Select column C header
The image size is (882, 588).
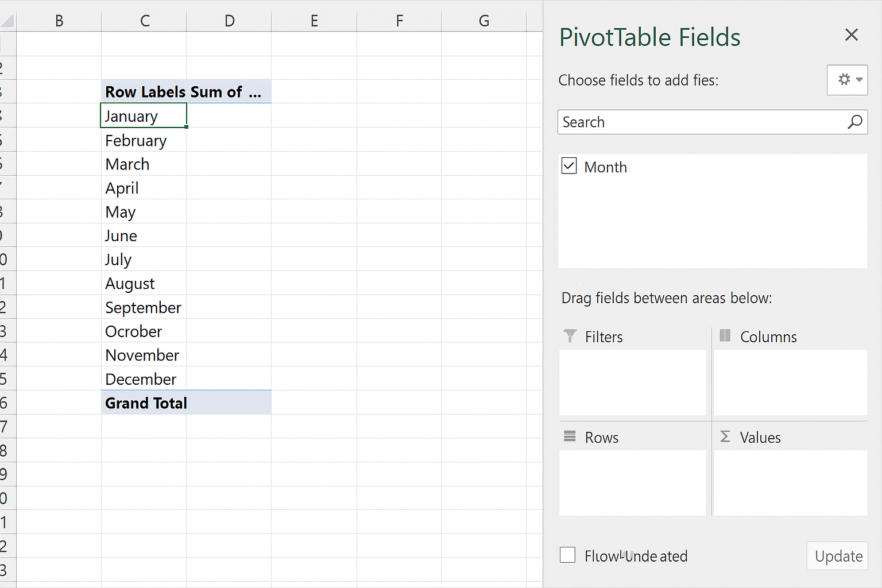pos(144,21)
